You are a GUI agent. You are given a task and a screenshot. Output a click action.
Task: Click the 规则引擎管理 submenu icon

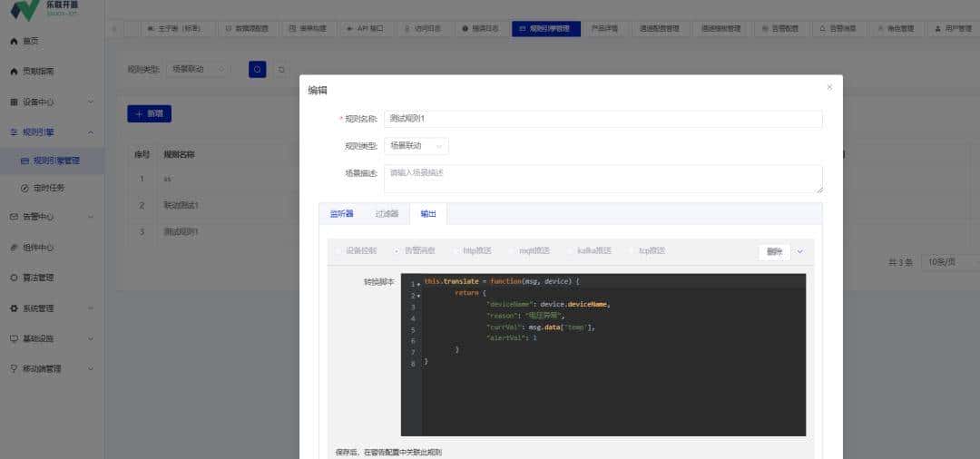(x=25, y=161)
